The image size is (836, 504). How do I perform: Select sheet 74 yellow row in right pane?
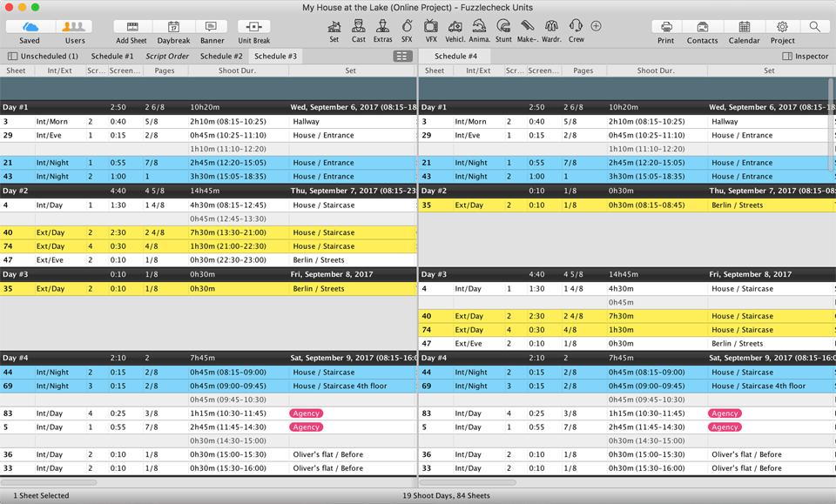[x=627, y=330]
